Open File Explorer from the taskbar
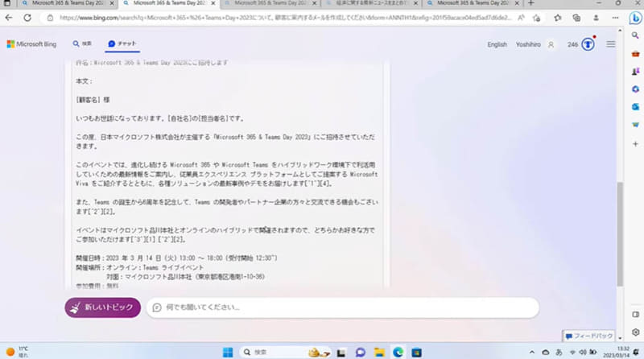 click(x=379, y=353)
